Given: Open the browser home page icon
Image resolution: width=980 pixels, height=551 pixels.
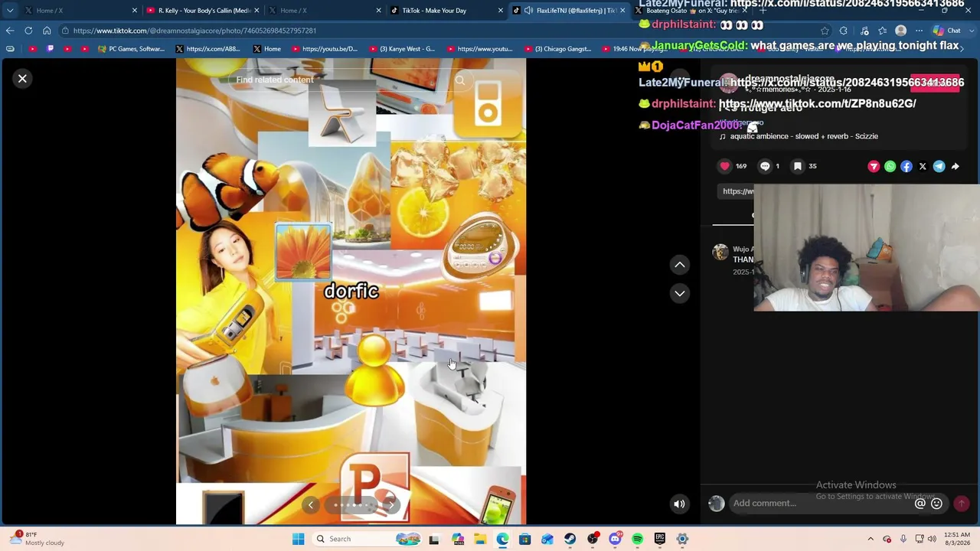Looking at the screenshot, I should pyautogui.click(x=47, y=31).
